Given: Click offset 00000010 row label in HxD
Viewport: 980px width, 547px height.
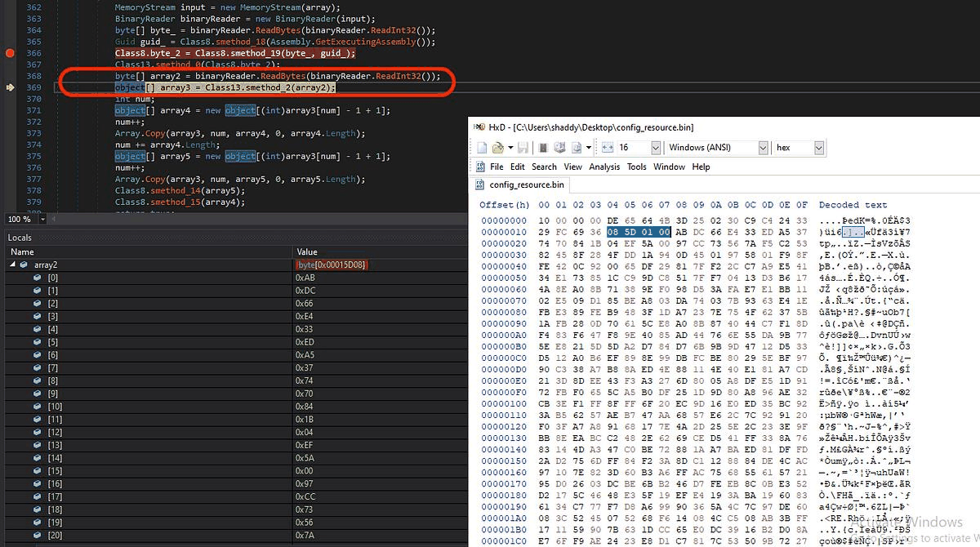Looking at the screenshot, I should tap(504, 232).
